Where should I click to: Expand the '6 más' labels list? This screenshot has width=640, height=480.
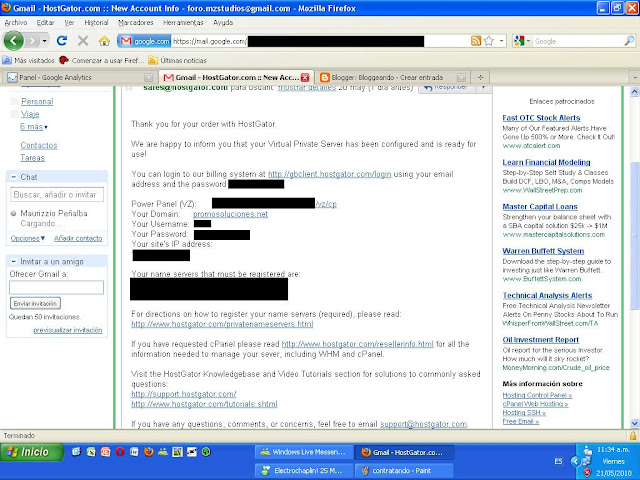[33, 127]
